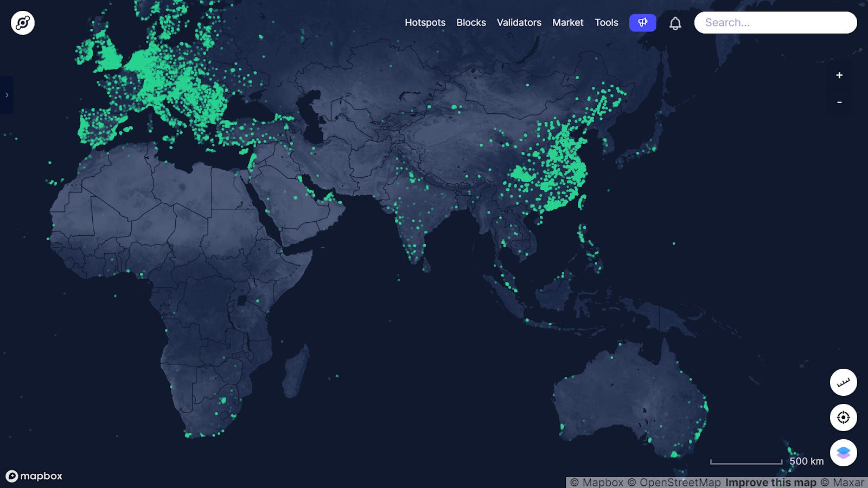Open notifications bell
Image resolution: width=868 pixels, height=488 pixels.
pos(675,23)
